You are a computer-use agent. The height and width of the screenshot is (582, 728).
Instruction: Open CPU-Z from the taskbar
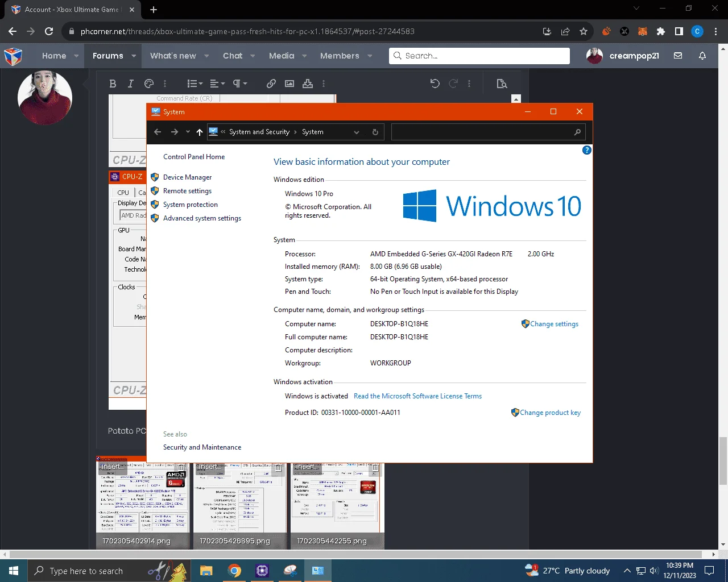pos(262,571)
